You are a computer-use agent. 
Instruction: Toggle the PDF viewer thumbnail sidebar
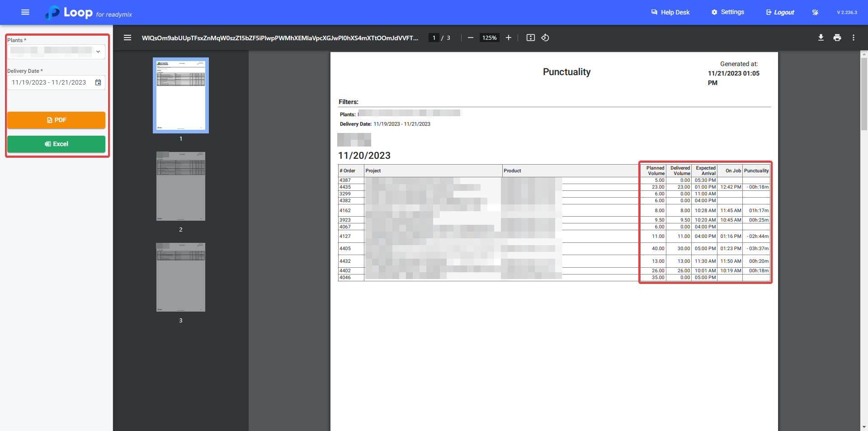127,38
